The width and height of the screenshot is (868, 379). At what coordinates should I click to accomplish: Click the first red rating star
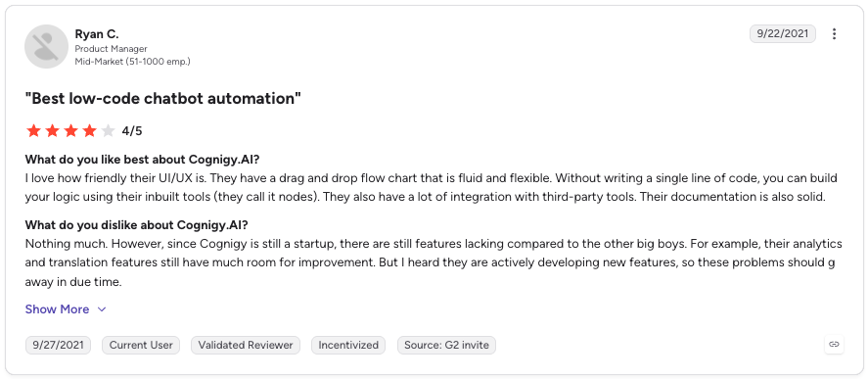point(34,131)
